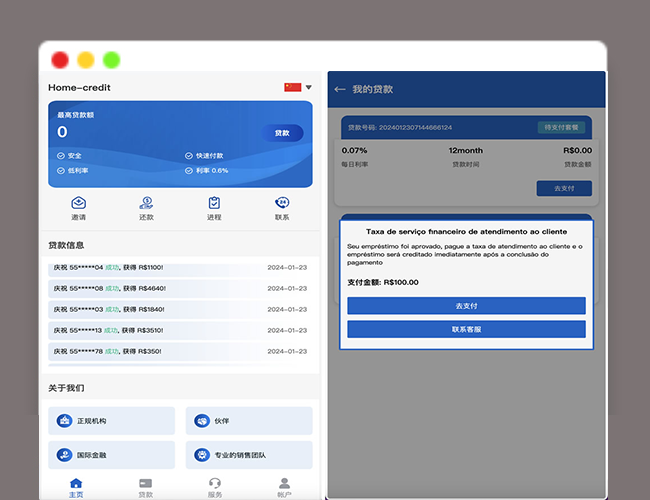Click the 国际金融 international finance icon
This screenshot has width=650, height=500.
coord(64,455)
